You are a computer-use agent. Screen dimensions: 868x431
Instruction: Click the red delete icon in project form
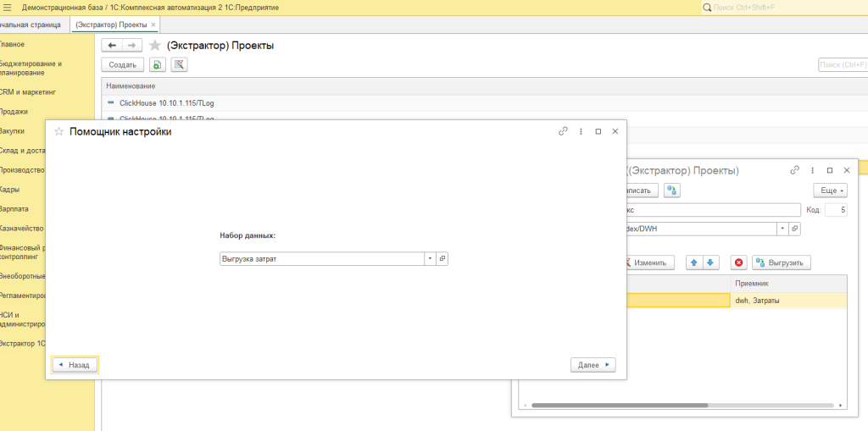738,262
